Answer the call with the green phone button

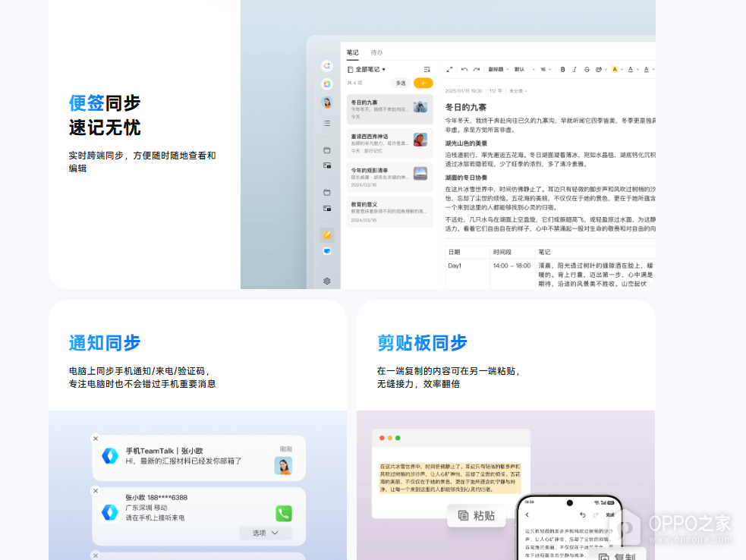pyautogui.click(x=284, y=514)
